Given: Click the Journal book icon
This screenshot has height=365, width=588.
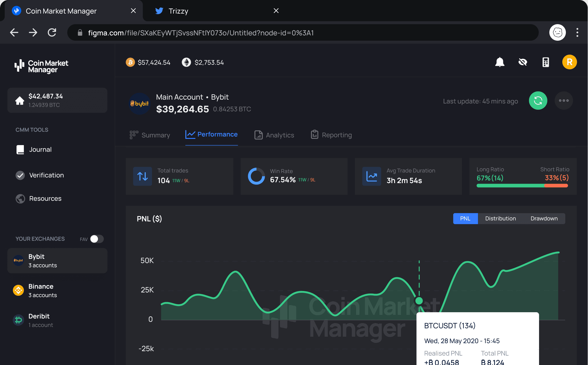Looking at the screenshot, I should (x=20, y=149).
